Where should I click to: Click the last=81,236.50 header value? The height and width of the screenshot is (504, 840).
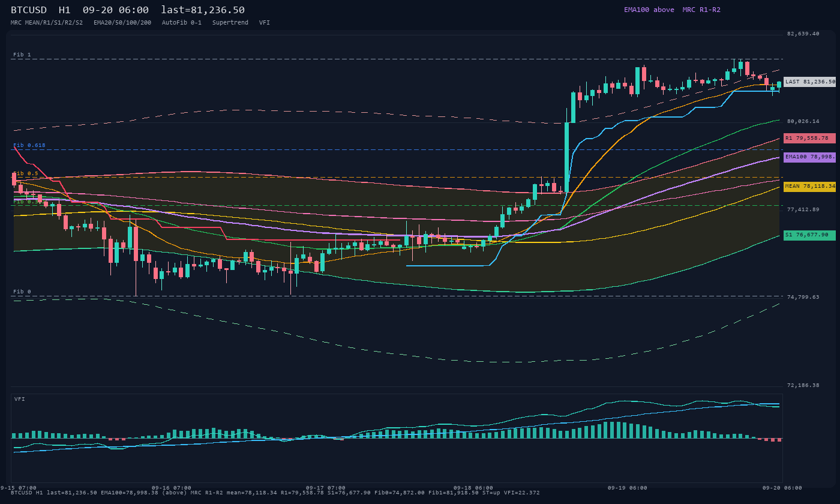pyautogui.click(x=203, y=10)
